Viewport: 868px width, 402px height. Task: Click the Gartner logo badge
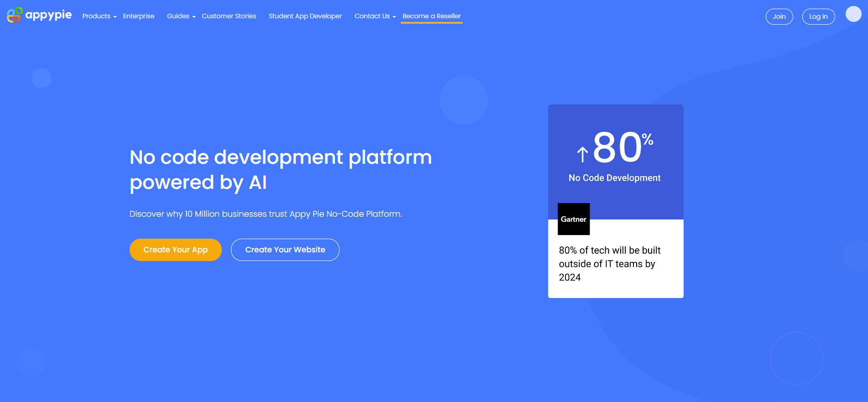tap(574, 219)
